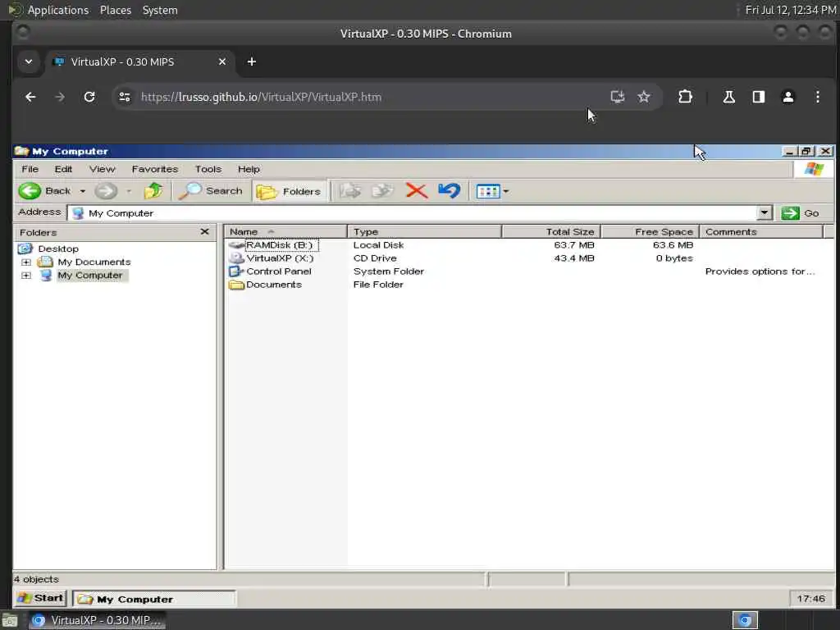Open the Applications menu in top panel

click(58, 10)
